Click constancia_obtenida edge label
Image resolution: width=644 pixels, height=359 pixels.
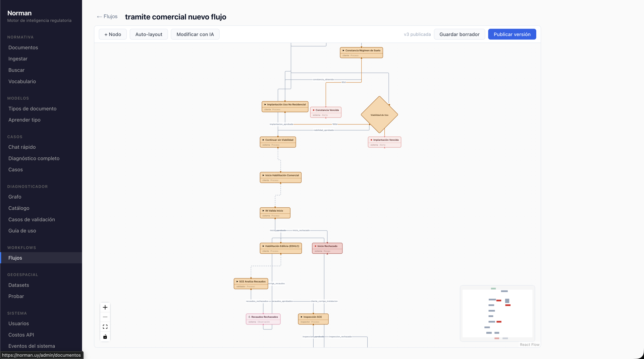point(323,80)
